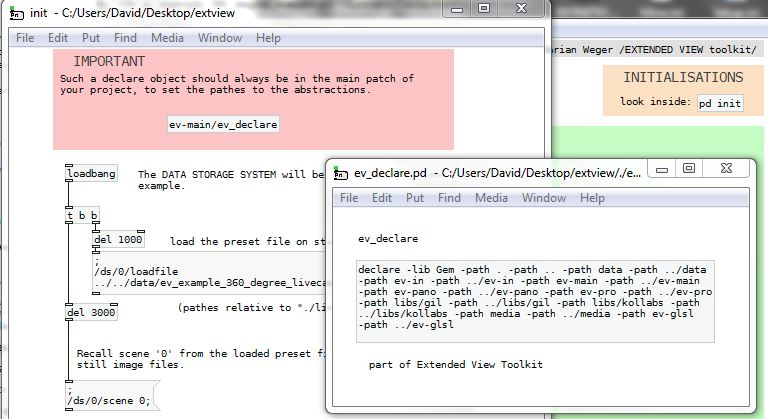Open Help menu in the init window

(268, 38)
